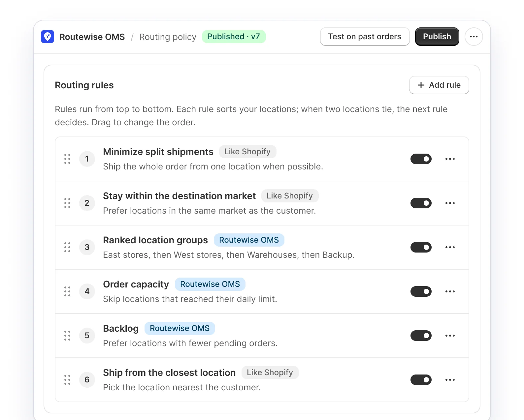Click the Routewise OMS logo icon
This screenshot has height=420, width=524.
click(48, 37)
